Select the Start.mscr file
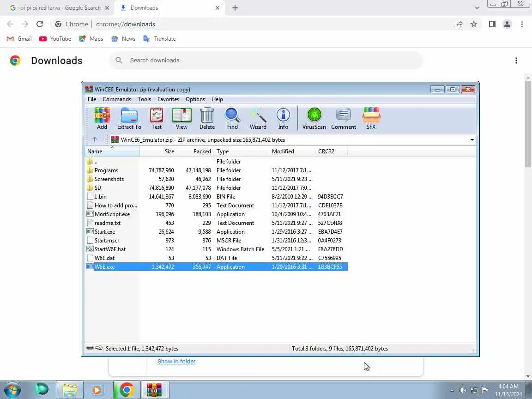 click(216, 241)
